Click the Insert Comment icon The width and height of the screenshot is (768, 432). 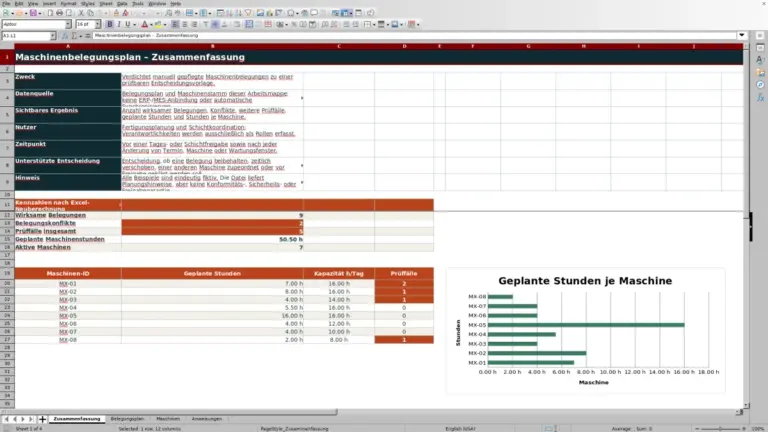[x=314, y=13]
